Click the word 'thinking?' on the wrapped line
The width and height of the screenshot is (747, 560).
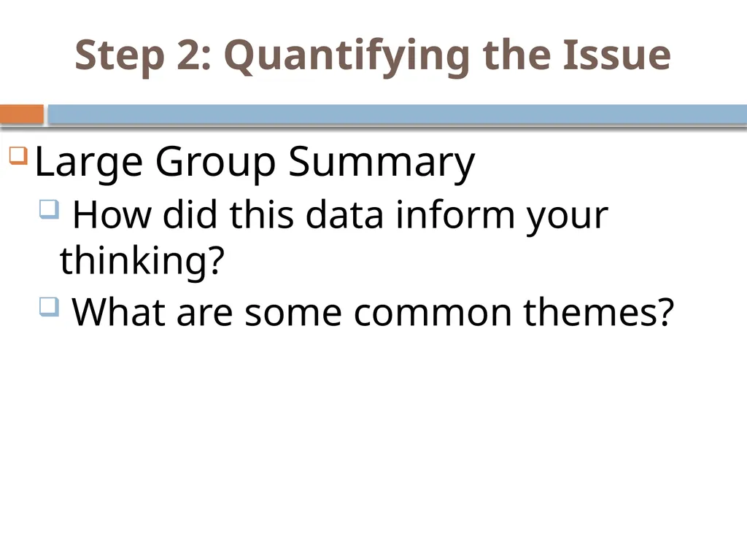point(142,261)
